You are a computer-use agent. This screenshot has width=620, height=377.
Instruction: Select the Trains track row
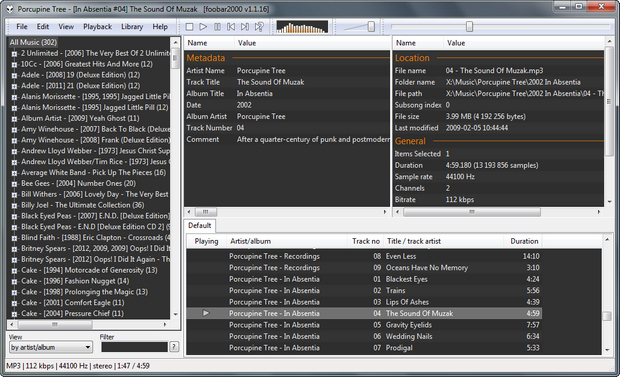[x=364, y=291]
